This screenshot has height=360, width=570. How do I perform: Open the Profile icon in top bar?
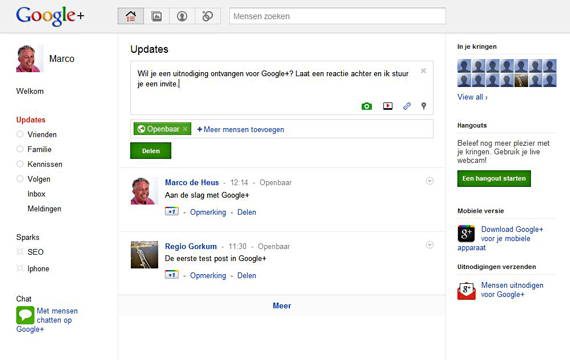tap(182, 16)
